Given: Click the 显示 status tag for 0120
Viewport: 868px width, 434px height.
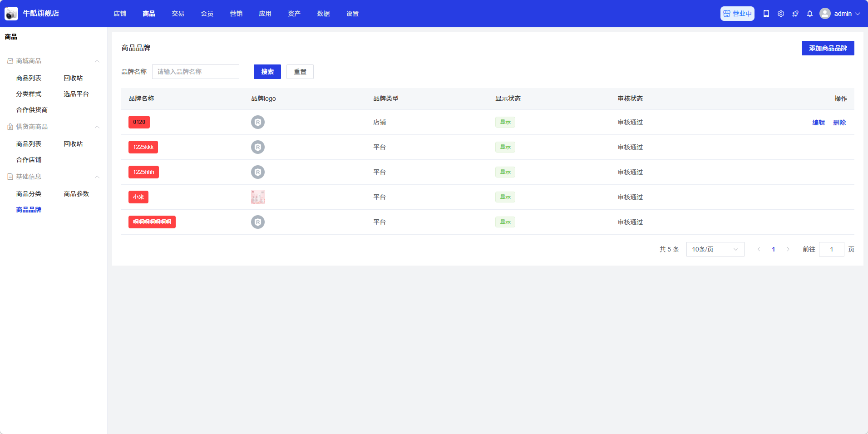Looking at the screenshot, I should 505,122.
